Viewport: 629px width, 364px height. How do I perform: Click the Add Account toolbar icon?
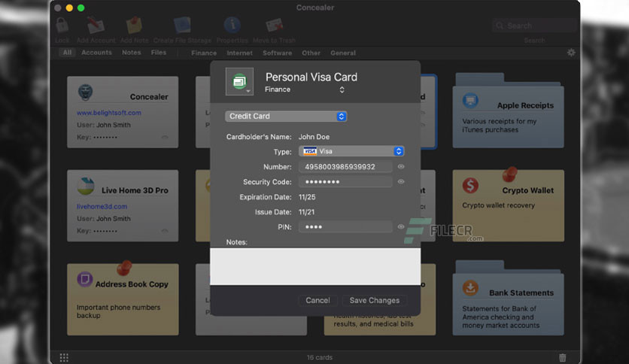(96, 26)
